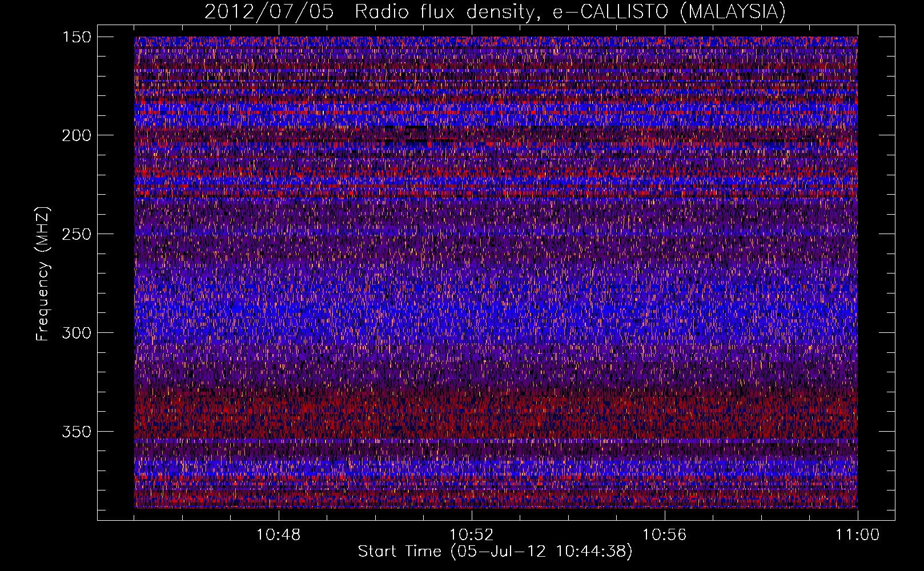
Task: Click the 'Start Time (05-Jul-12 10:44:38)' label
Action: [495, 552]
